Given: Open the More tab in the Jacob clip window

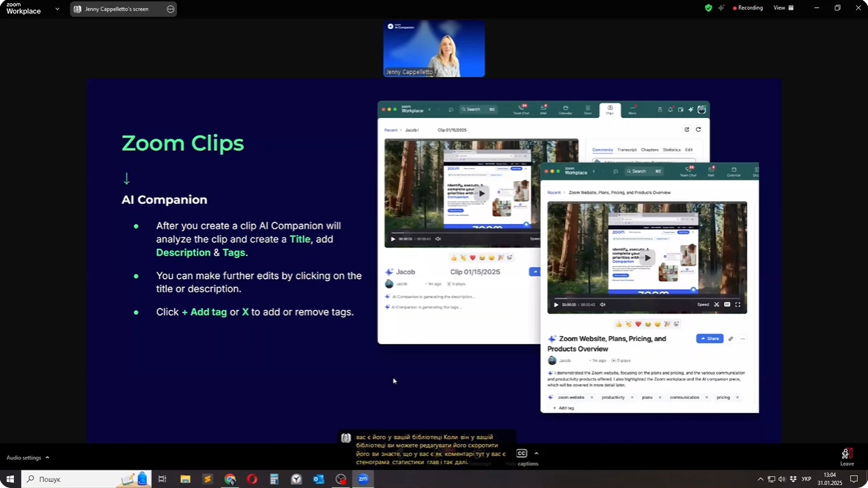Looking at the screenshot, I should pos(632,110).
